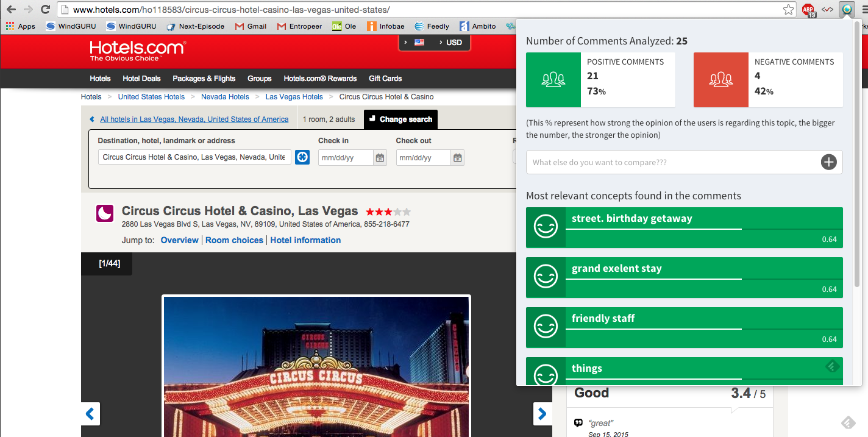Screen dimensions: 868x437
Task: Click smiley icon for friendly staff
Action: (x=546, y=327)
